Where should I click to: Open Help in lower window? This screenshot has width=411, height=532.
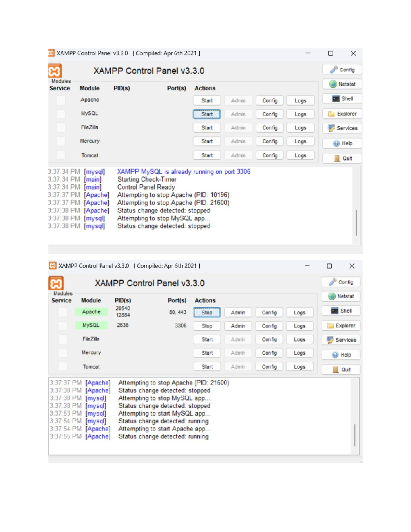341,355
